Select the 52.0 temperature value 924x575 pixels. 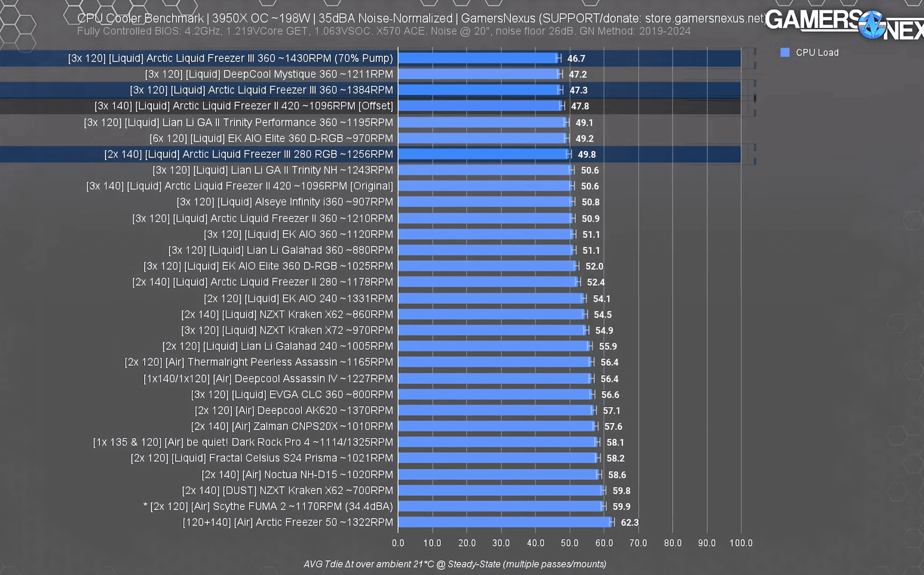594,266
